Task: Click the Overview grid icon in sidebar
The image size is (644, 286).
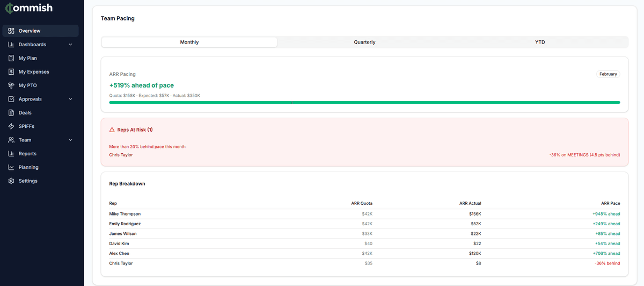Action: tap(11, 31)
